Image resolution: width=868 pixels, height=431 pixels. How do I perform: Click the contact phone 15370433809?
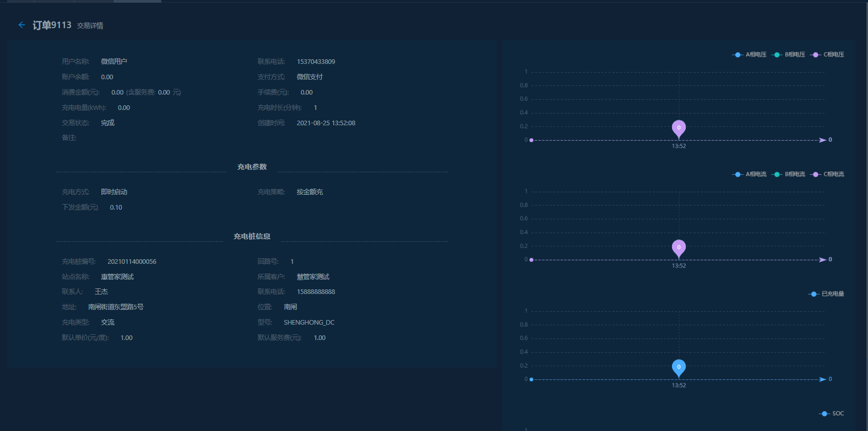coord(316,62)
